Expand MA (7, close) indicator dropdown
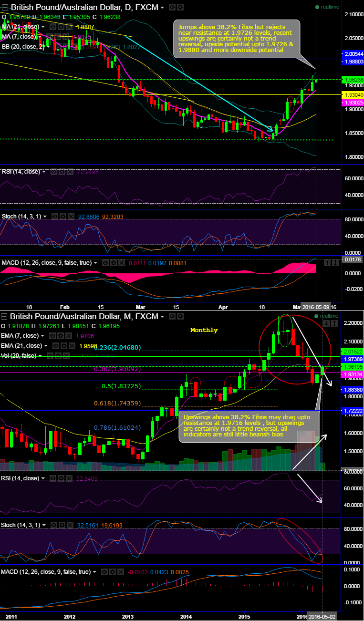This screenshot has width=364, height=621. (39, 37)
